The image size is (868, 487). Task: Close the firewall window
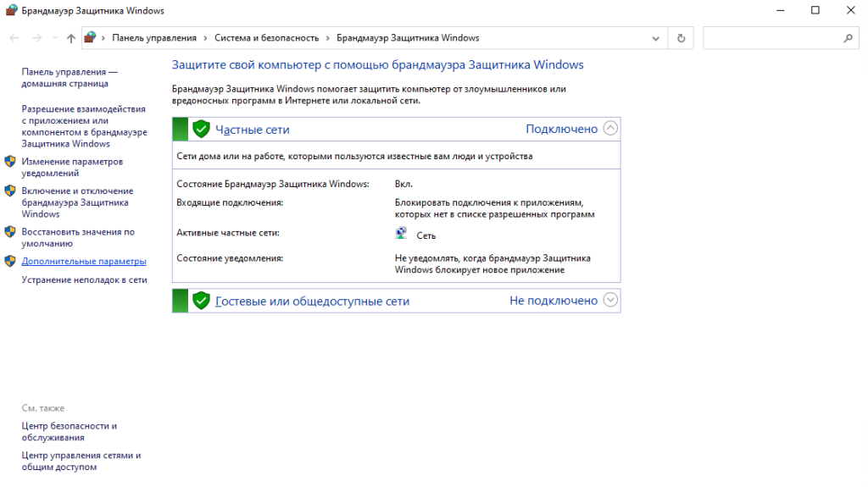851,10
